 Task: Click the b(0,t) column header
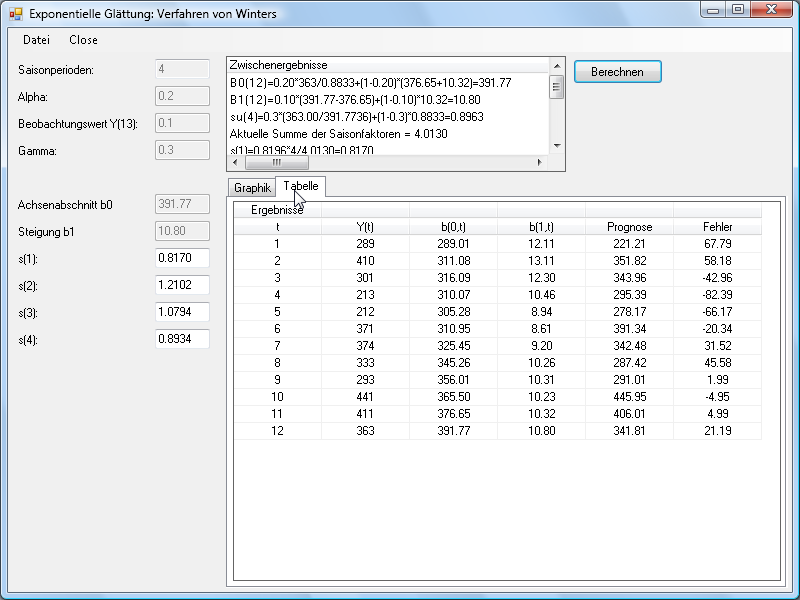pyautogui.click(x=453, y=227)
